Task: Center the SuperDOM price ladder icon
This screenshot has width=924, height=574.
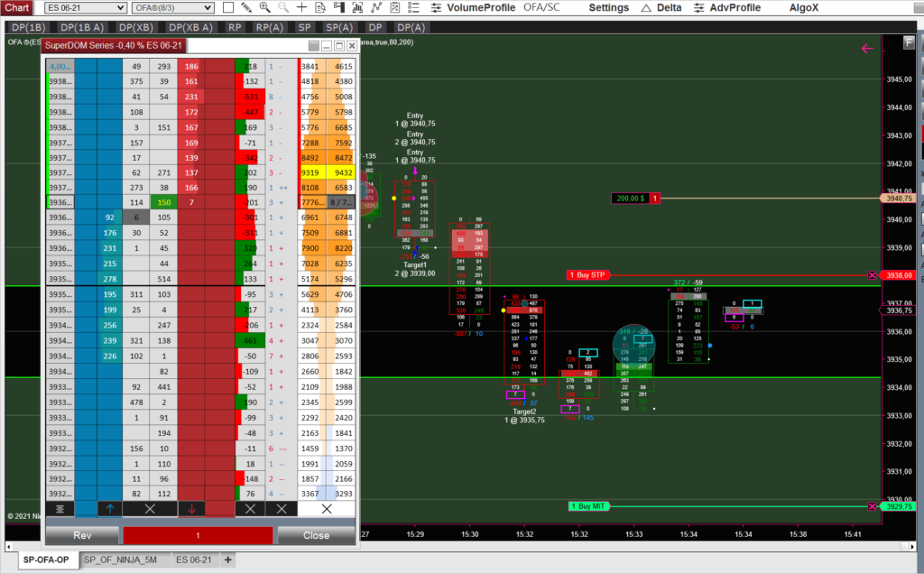Action: click(x=60, y=509)
